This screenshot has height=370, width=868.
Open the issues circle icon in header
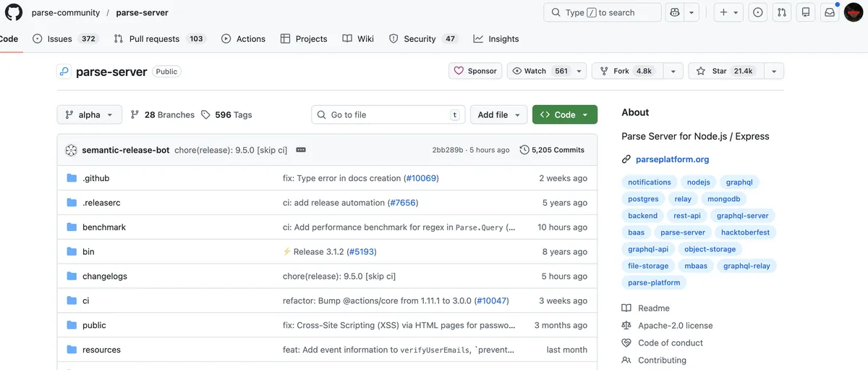pos(757,12)
